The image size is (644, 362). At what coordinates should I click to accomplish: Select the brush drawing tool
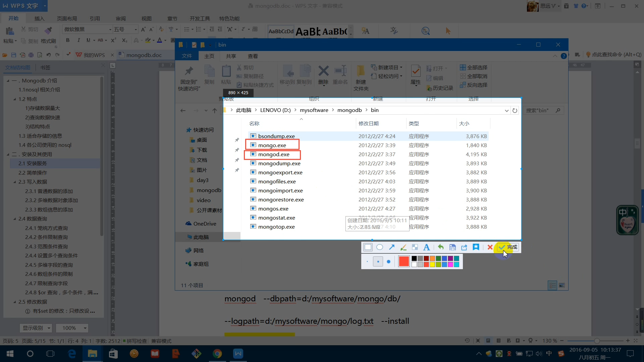(x=403, y=247)
